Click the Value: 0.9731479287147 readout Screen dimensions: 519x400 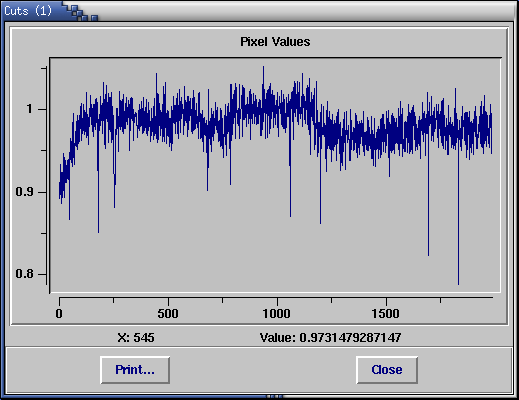click(330, 338)
